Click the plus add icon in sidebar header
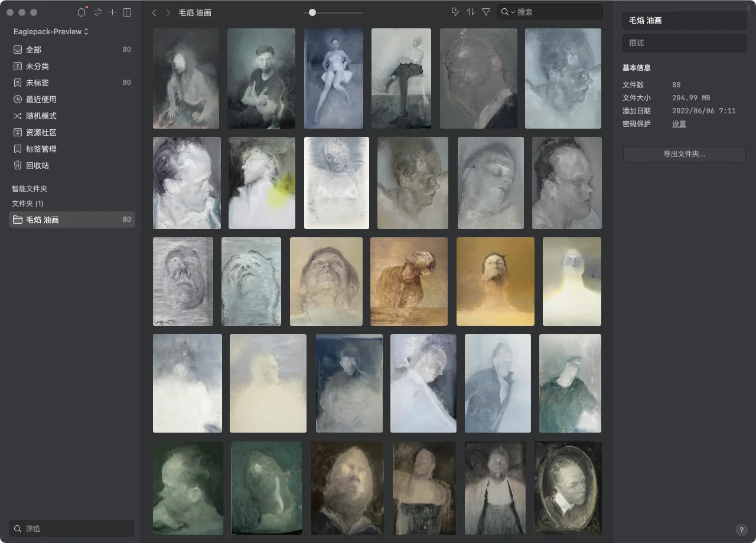This screenshot has width=756, height=543. point(112,12)
